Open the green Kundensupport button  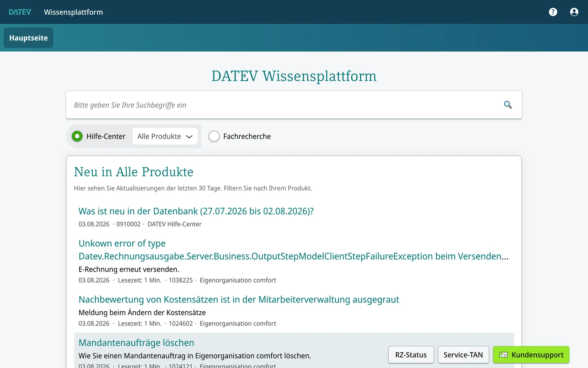coord(531,355)
